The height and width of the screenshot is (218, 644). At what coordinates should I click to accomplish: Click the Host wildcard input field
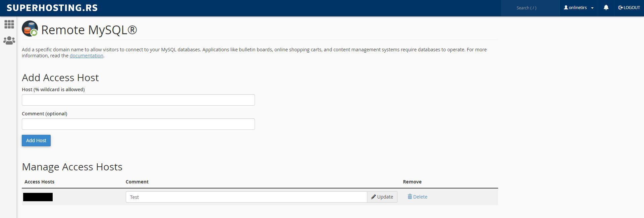[x=138, y=100]
